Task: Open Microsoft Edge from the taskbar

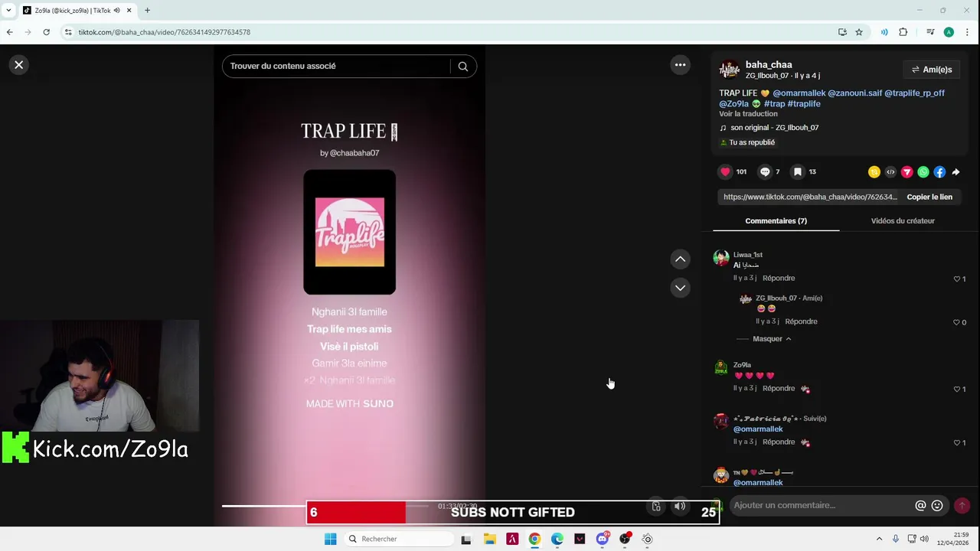Action: coord(557,539)
